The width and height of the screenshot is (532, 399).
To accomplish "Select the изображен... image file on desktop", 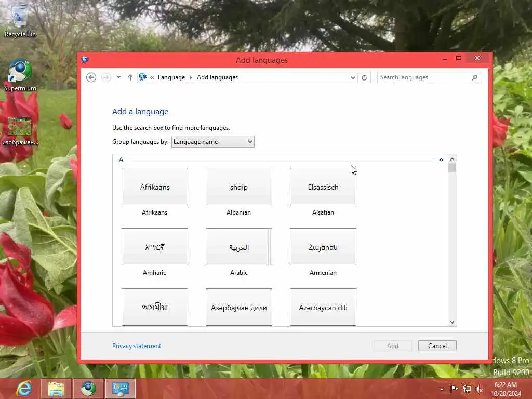I will pyautogui.click(x=20, y=131).
